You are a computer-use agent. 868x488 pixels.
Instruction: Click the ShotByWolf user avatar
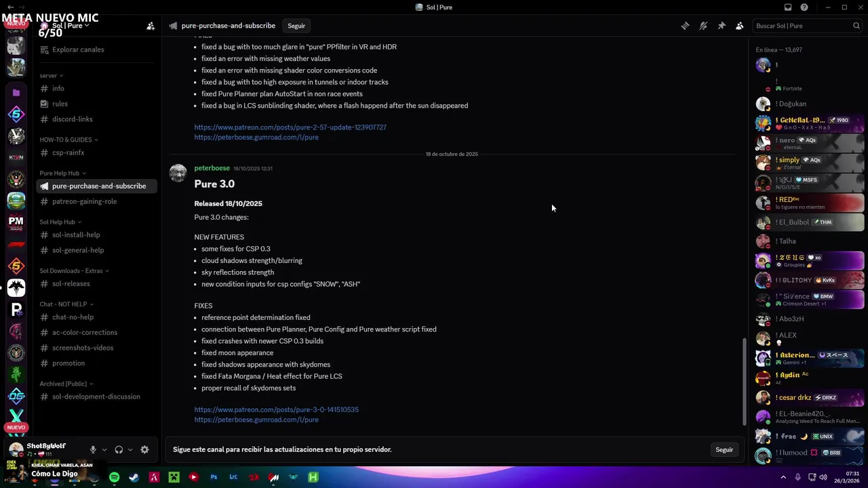pos(16,449)
